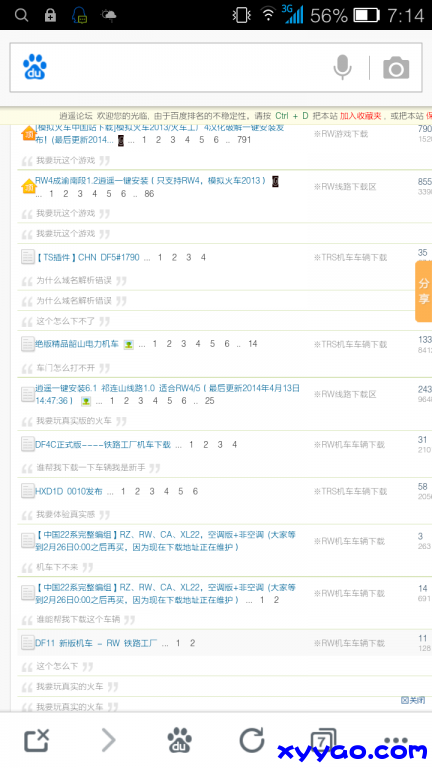This screenshot has width=432, height=768.
Task: Go to page 2 of DF11 新版机车 thread
Action: coord(192,643)
